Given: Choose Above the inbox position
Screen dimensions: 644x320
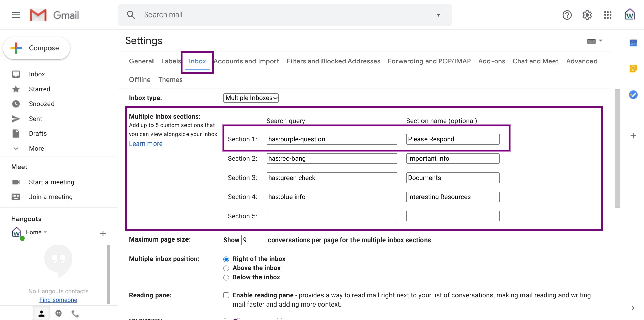Looking at the screenshot, I should pyautogui.click(x=226, y=268).
